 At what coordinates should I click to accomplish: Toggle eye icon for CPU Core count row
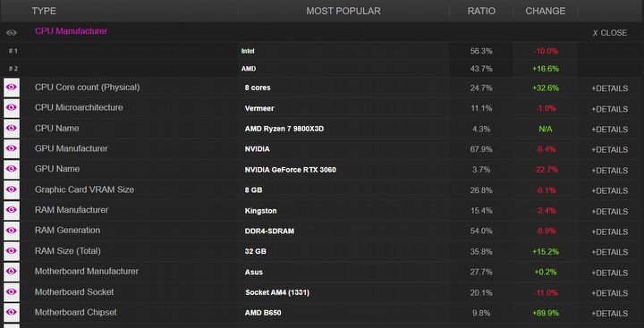pyautogui.click(x=12, y=87)
